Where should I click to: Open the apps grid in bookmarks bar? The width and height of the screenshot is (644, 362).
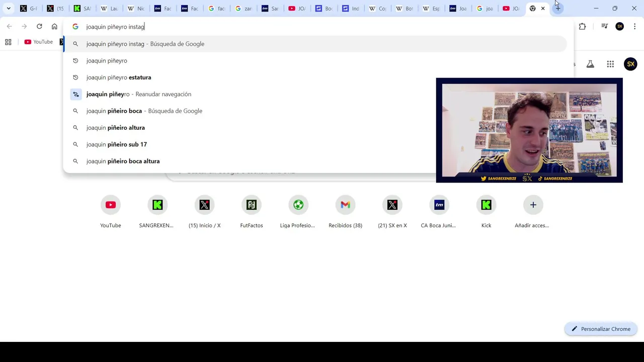(8, 42)
